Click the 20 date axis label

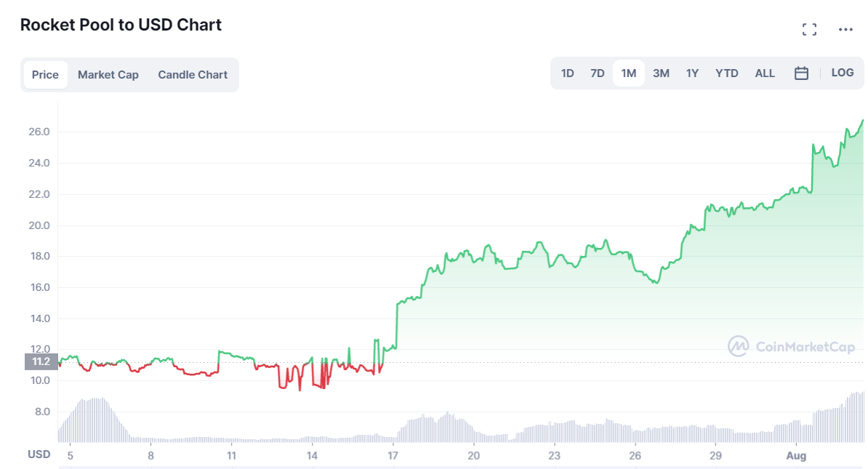point(473,456)
